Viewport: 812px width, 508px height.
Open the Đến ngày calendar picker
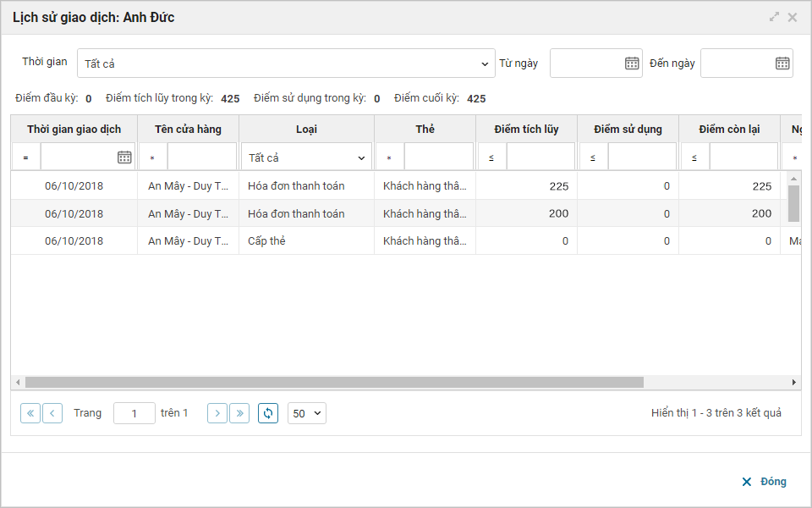[782, 63]
